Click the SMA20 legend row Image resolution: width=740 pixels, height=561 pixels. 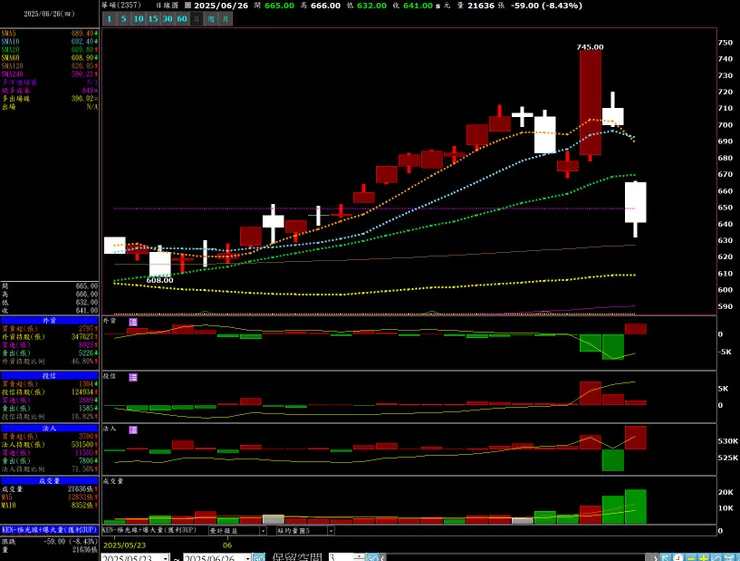click(50, 50)
